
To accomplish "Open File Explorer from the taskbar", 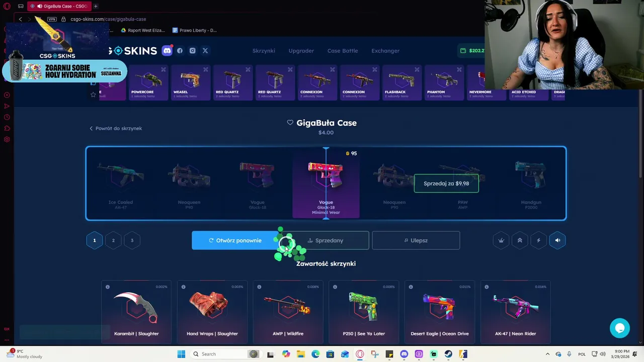I will 300,354.
